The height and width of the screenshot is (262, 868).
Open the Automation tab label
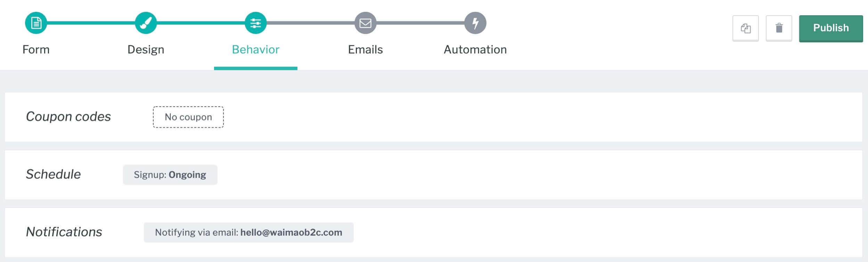click(x=475, y=50)
